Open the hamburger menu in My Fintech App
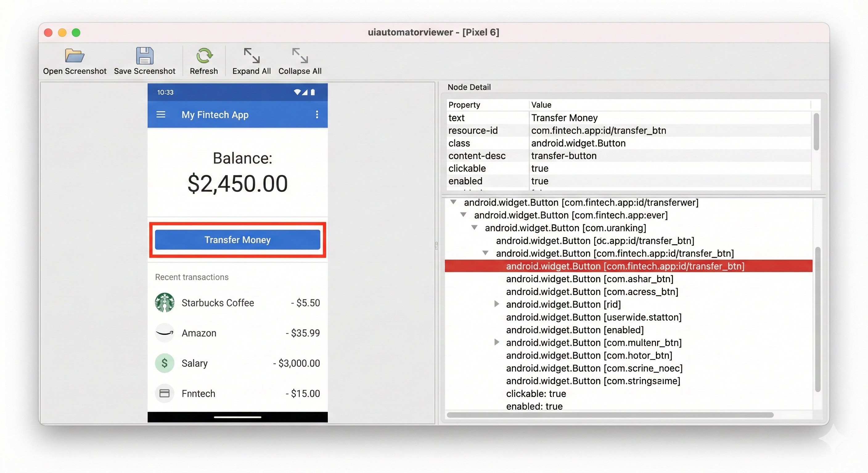This screenshot has width=868, height=473. tap(162, 115)
